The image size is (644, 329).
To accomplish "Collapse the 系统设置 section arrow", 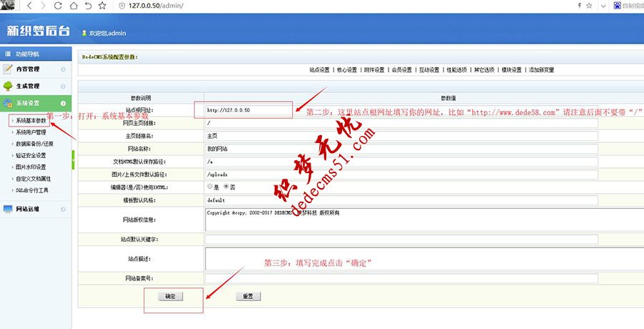I will pos(63,104).
